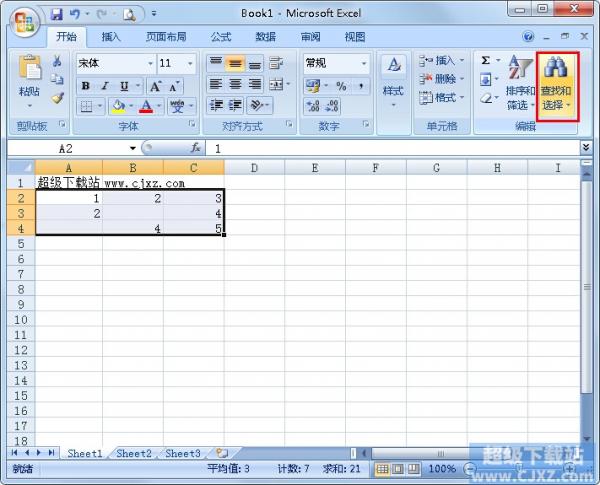Click the 样式 styles button
Screen dimensions: 600x485
coord(393,80)
